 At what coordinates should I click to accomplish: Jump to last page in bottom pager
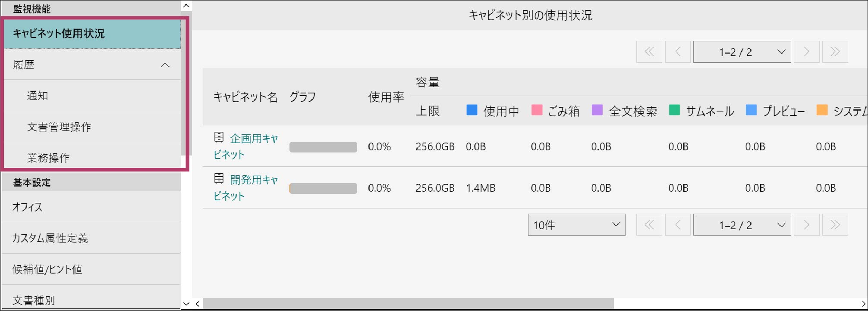(835, 225)
